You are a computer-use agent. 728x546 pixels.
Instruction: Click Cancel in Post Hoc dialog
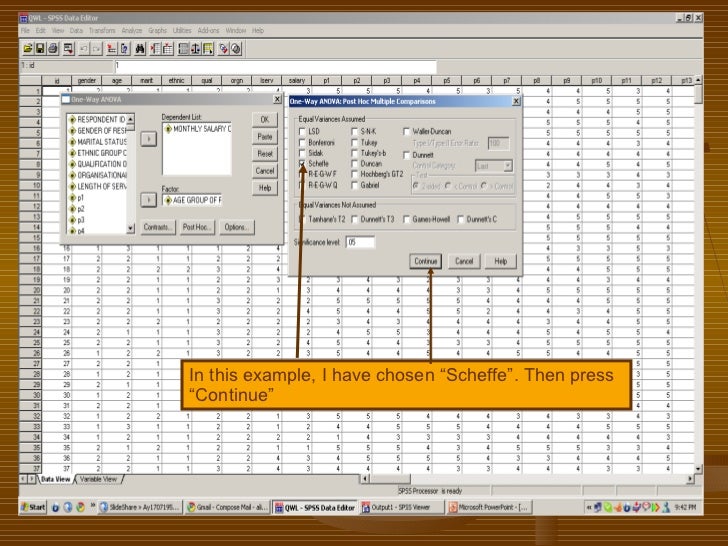(x=464, y=261)
